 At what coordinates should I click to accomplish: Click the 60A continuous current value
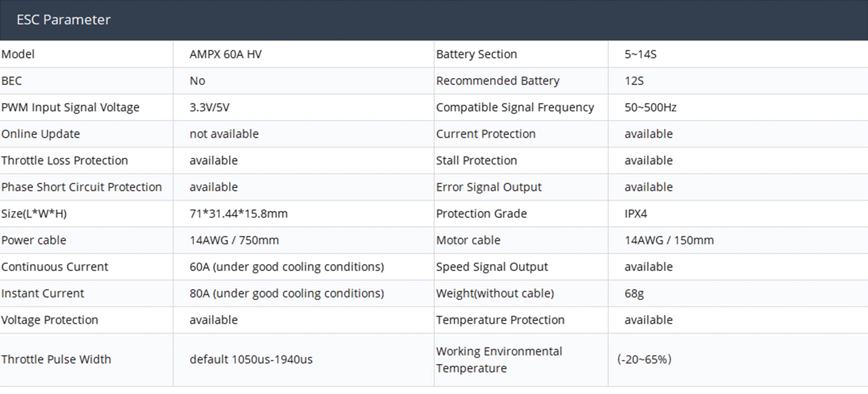[x=286, y=267]
